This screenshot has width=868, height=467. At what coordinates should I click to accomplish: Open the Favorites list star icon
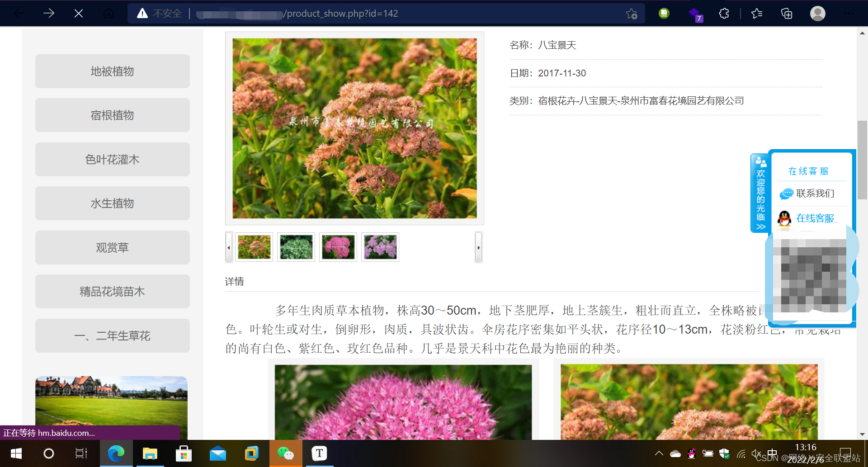[x=757, y=14]
